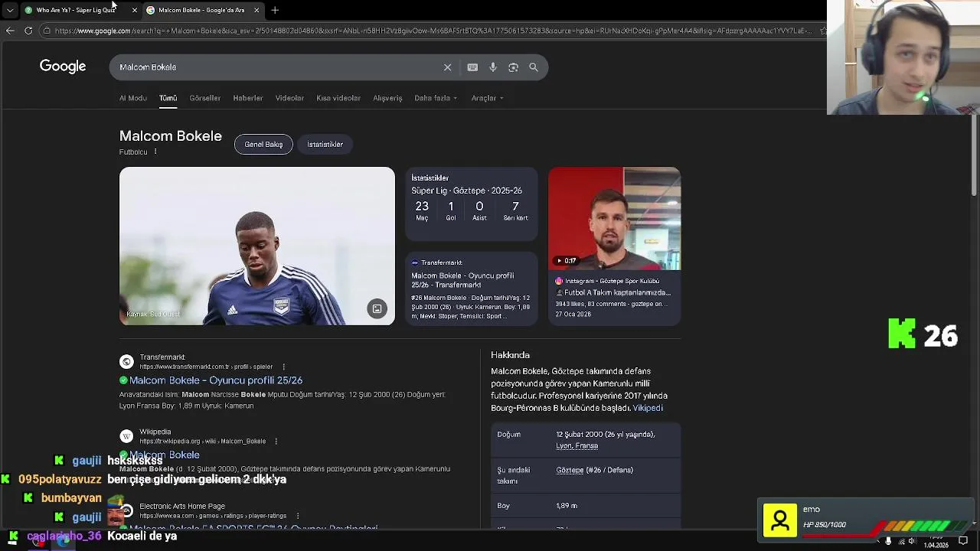The height and width of the screenshot is (551, 980).
Task: Clear the Google search box text
Action: (448, 67)
